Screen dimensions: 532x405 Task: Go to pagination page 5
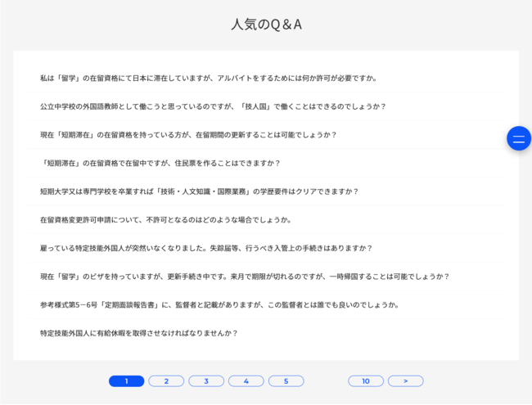click(286, 381)
